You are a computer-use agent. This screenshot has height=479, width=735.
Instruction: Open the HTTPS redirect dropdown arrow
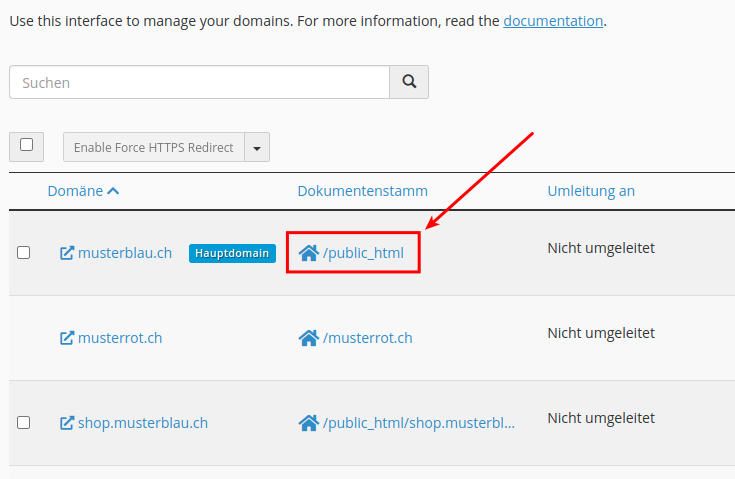pos(257,147)
